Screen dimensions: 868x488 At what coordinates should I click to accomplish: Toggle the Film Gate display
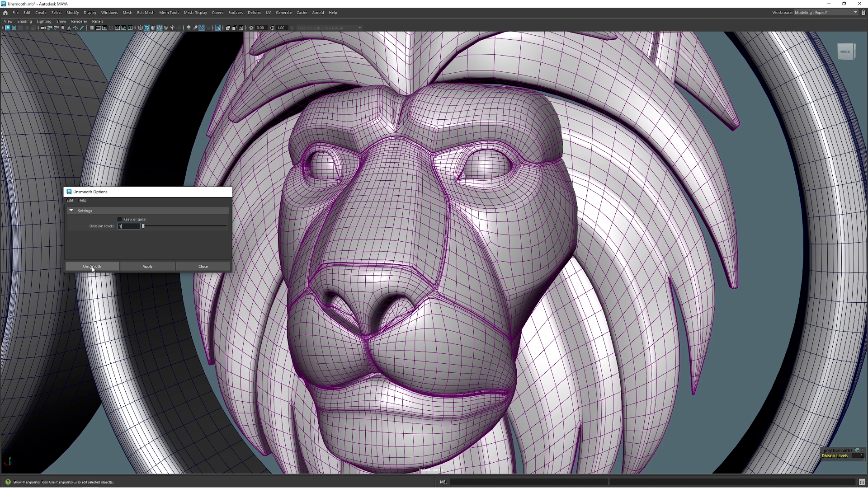click(x=98, y=28)
